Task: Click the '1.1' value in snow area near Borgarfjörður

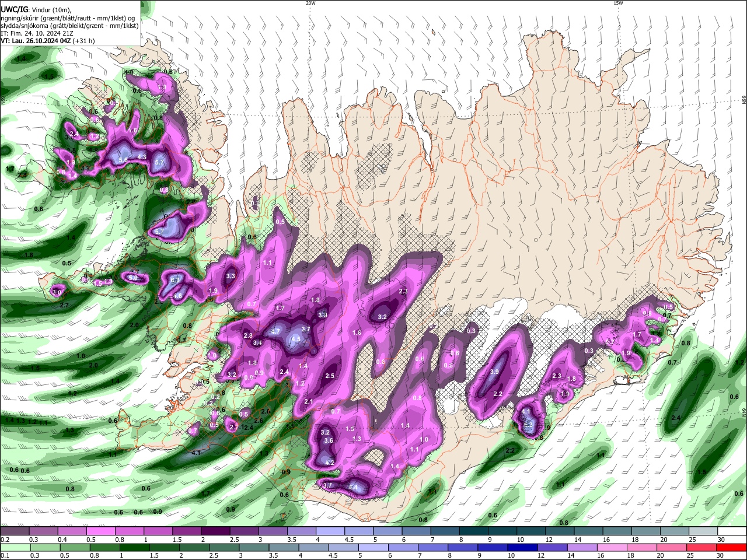Action: pyautogui.click(x=267, y=263)
